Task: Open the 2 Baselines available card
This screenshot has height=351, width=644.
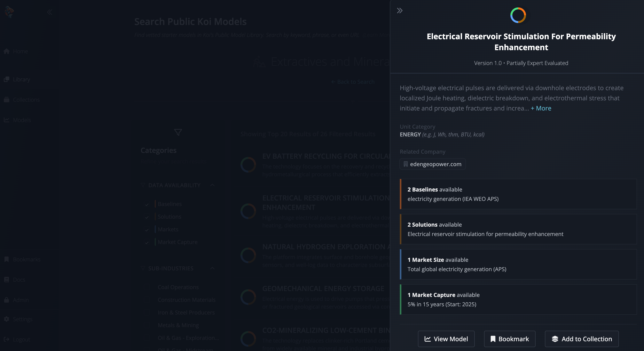Action: (518, 194)
